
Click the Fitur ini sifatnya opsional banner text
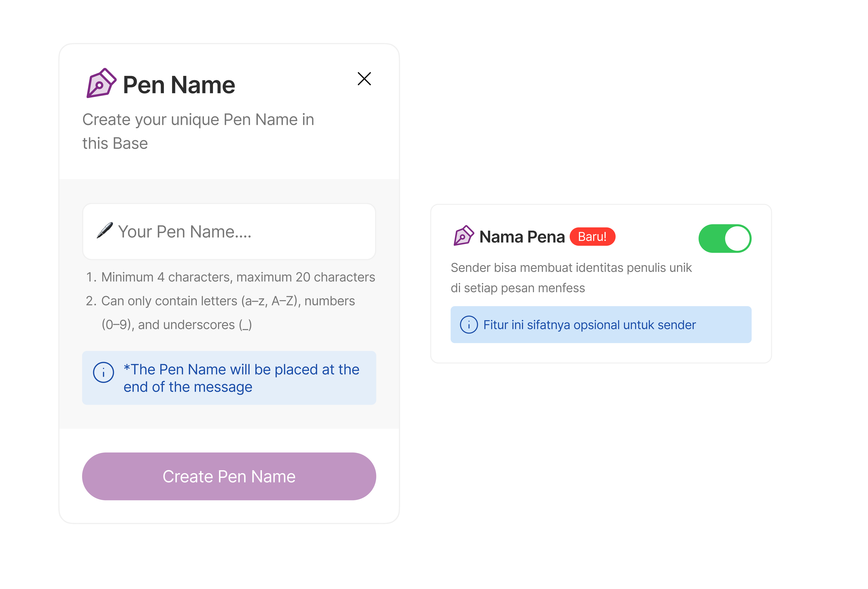[589, 325]
